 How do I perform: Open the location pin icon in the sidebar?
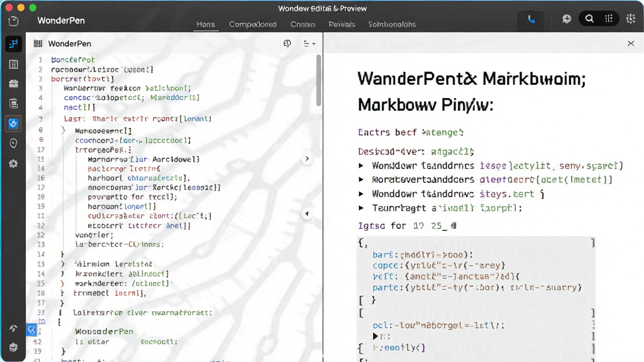click(x=14, y=143)
